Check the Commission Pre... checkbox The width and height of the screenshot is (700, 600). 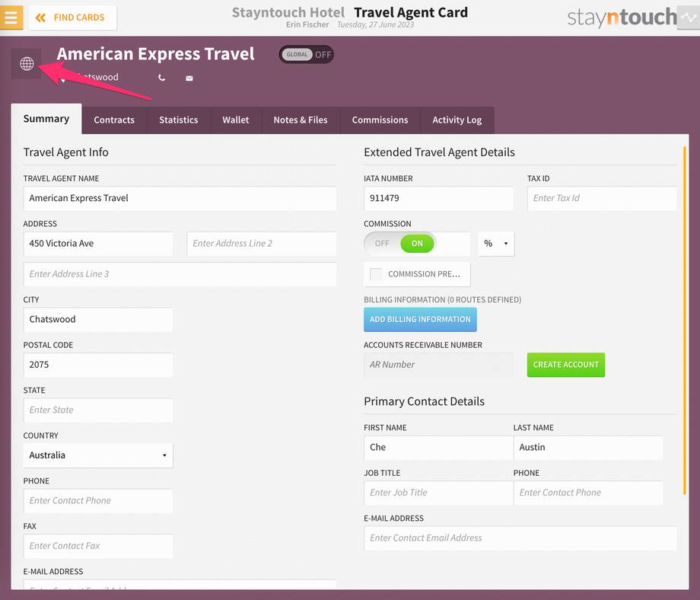(377, 274)
